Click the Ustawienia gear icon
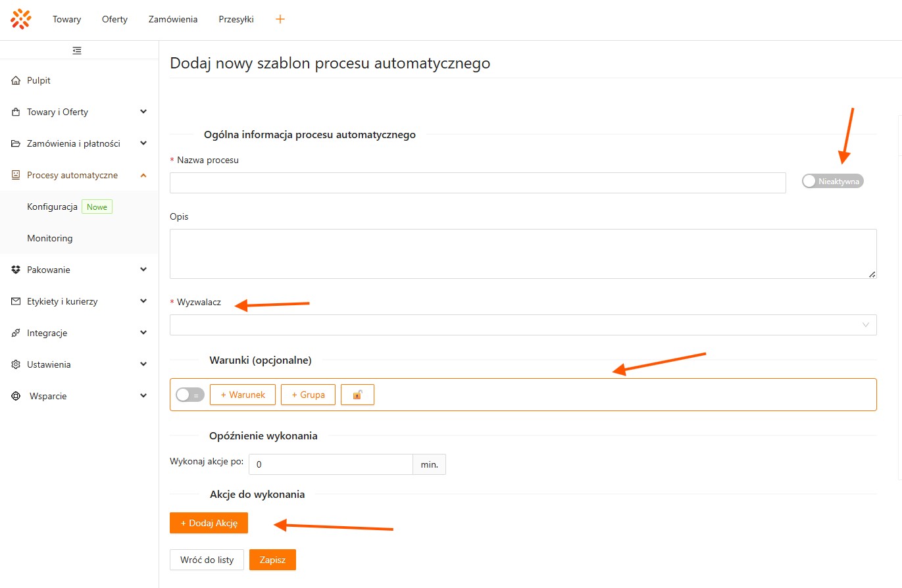This screenshot has width=902, height=588. [x=16, y=364]
